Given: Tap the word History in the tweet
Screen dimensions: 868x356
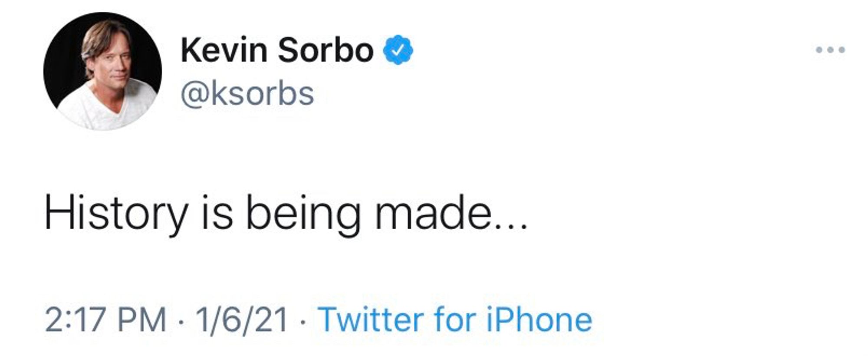Looking at the screenshot, I should click(116, 214).
